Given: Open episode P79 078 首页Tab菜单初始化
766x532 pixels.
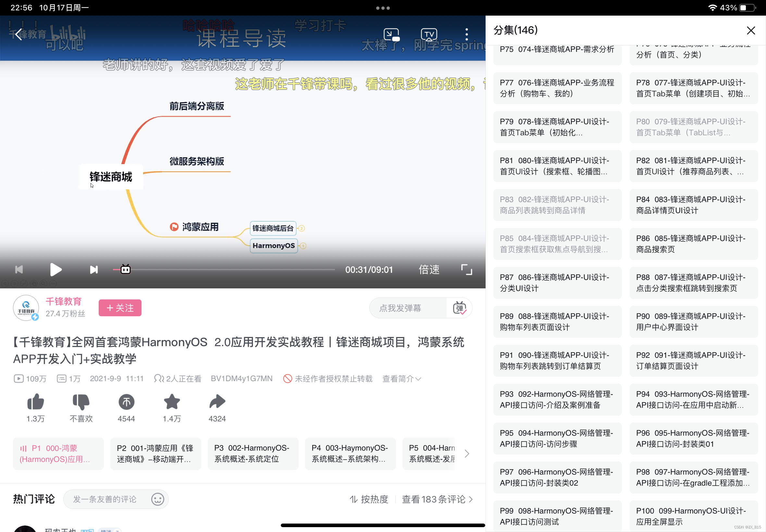Looking at the screenshot, I should [x=557, y=127].
